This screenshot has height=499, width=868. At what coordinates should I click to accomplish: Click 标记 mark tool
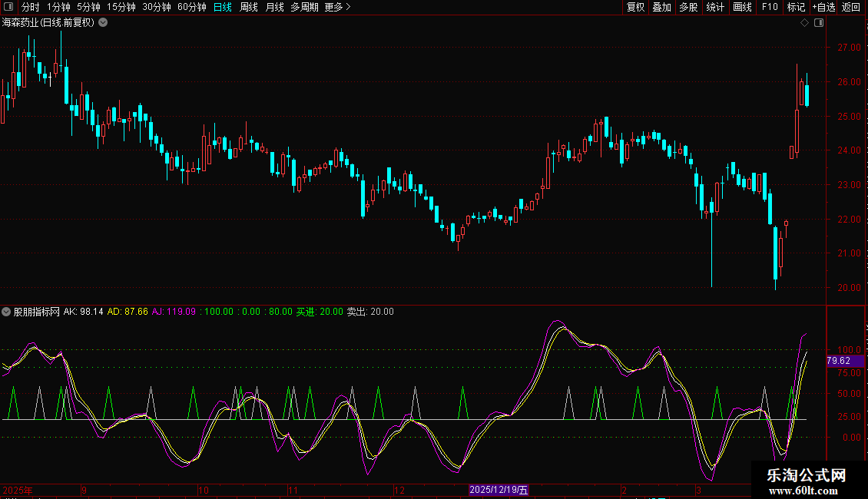[x=796, y=7]
